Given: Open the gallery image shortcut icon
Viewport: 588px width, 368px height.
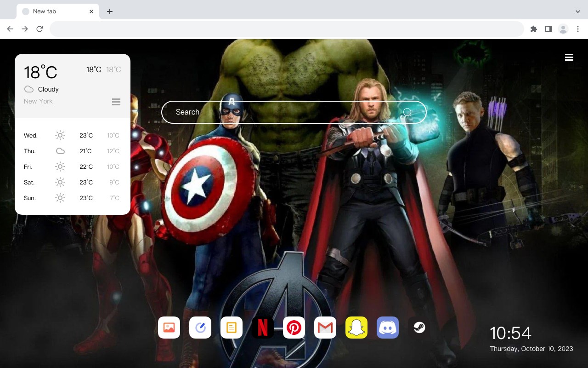Looking at the screenshot, I should 169,328.
